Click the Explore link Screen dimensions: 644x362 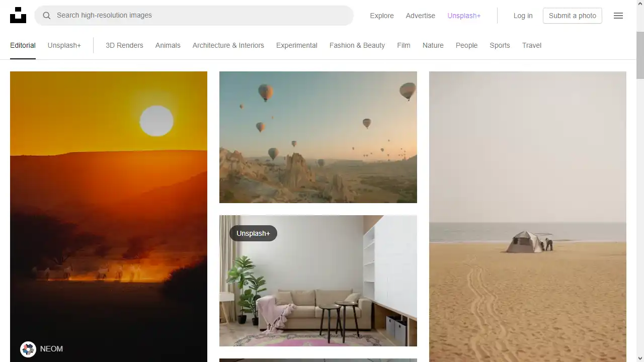(382, 16)
